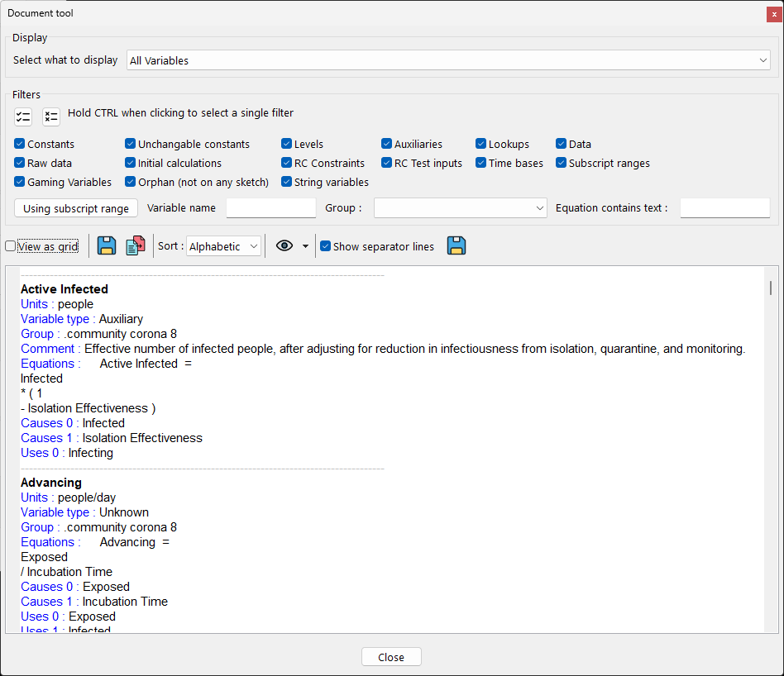Close the Document tool window
Screen dimensions: 784x676
point(391,656)
